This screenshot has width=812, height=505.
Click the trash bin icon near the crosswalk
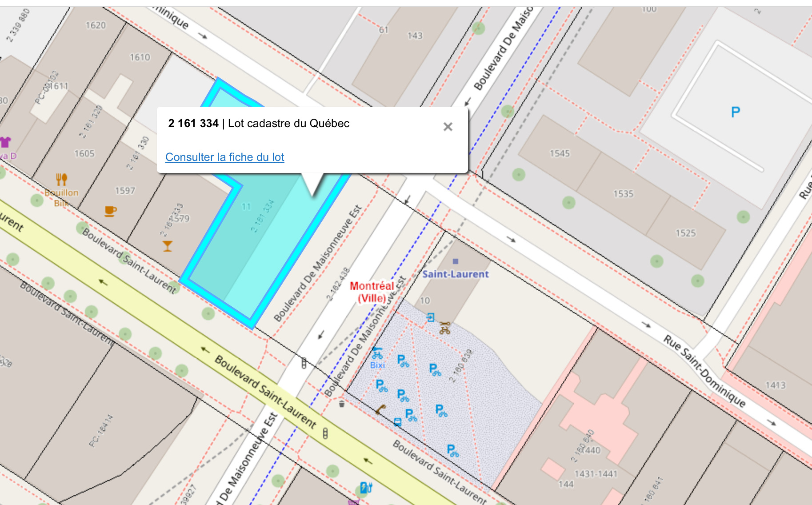[341, 404]
